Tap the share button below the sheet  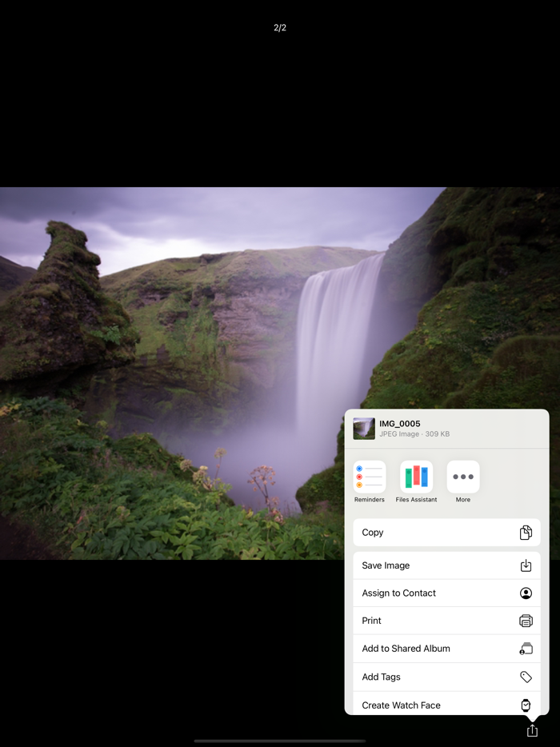point(532,730)
